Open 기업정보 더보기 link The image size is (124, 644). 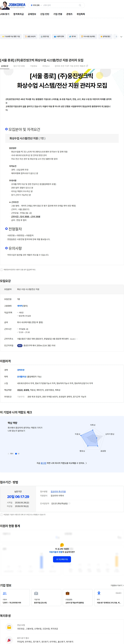coord(117,585)
